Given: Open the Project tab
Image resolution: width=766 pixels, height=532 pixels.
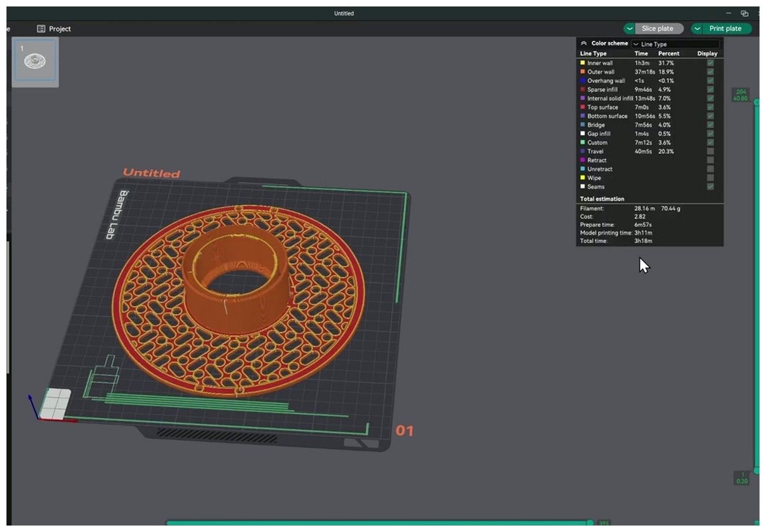Looking at the screenshot, I should coord(54,29).
